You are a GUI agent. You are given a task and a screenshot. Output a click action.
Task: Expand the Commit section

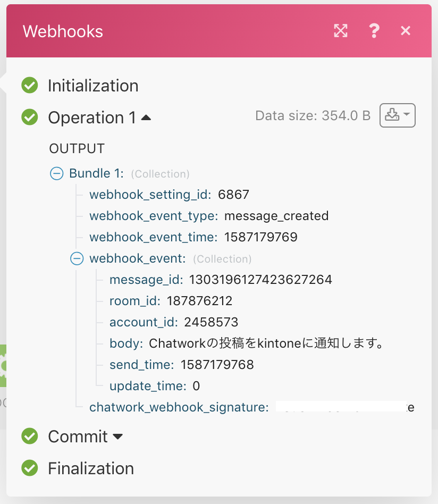pyautogui.click(x=118, y=436)
